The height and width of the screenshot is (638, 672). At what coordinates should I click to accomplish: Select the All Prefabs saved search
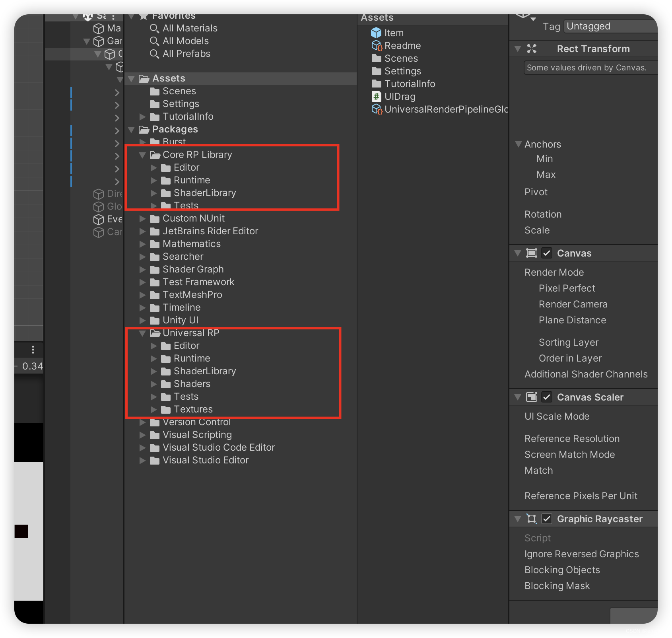click(186, 54)
